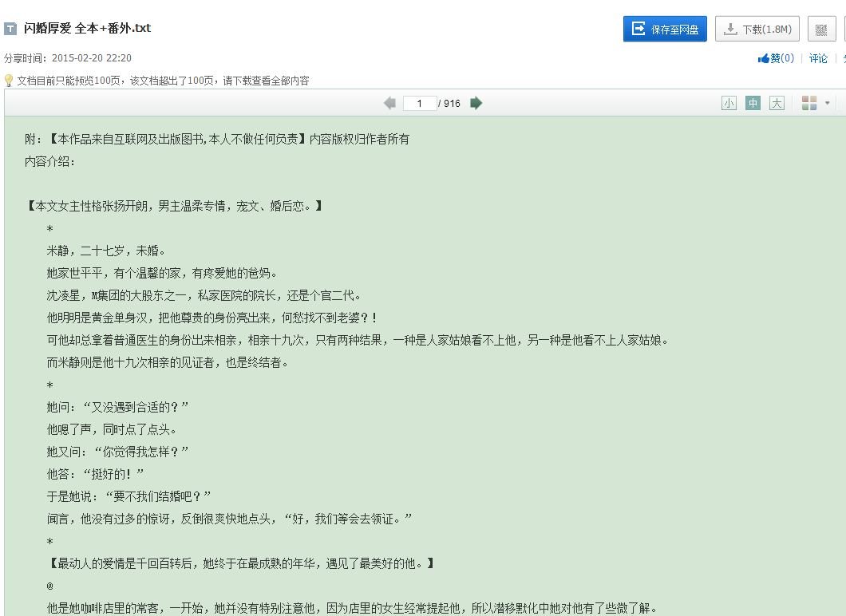Click the line 而米静则是他十九次相亲的见证者
846x616 pixels.
[168, 362]
